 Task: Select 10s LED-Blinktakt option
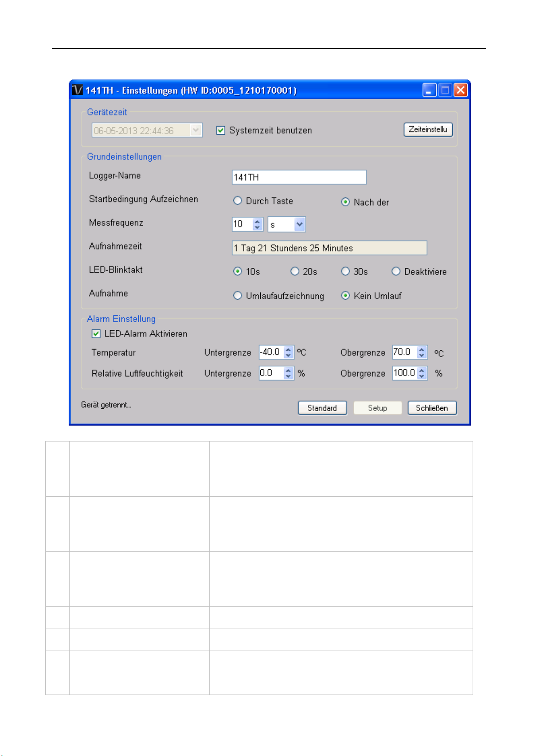(x=237, y=271)
